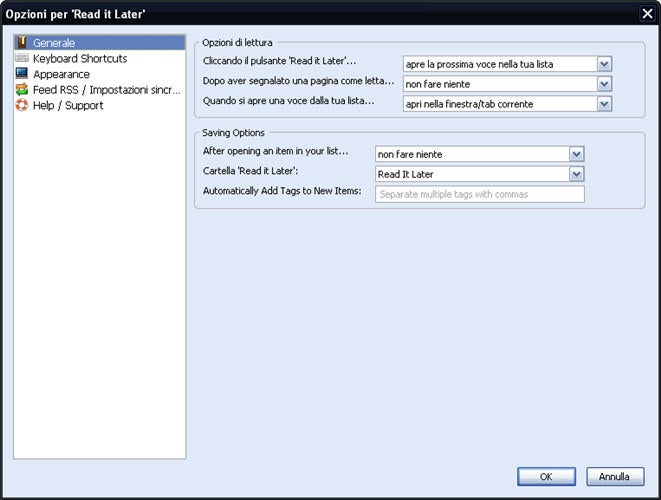Cancel with the Annulla button
661x500 pixels.
(x=615, y=476)
